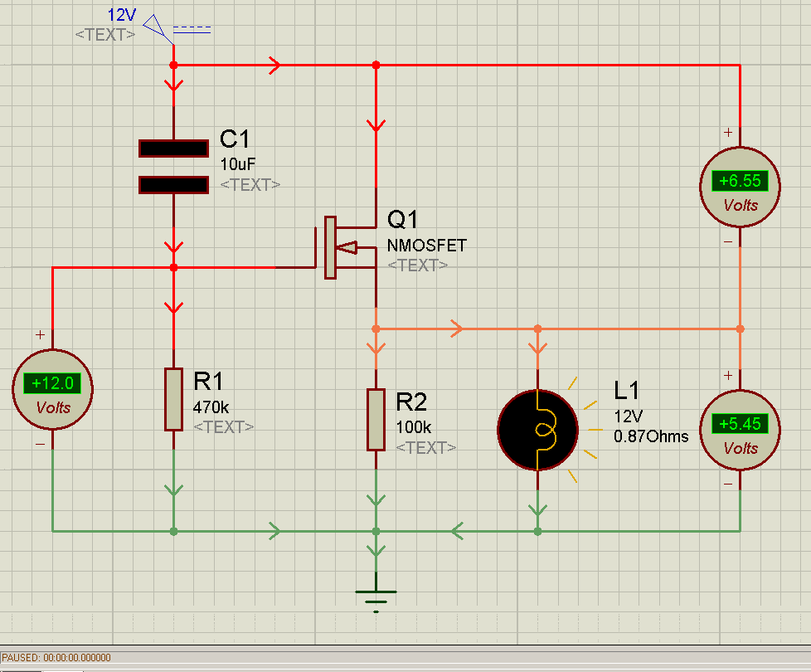Click the lamp's 12V rating text
This screenshot has width=811, height=672.
pos(629,416)
